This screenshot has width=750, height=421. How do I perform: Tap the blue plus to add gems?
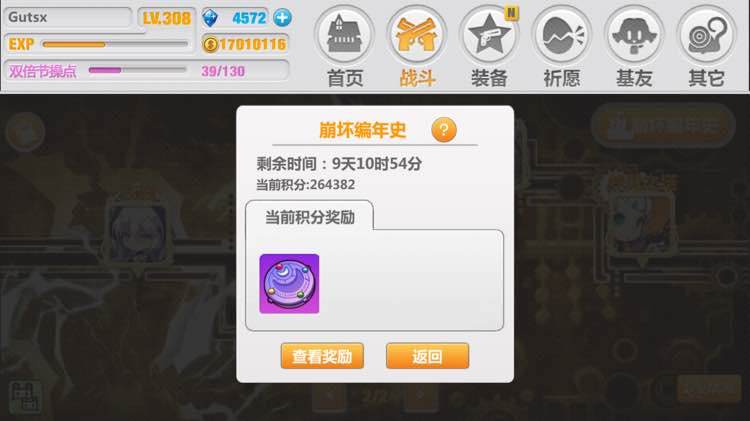point(282,18)
